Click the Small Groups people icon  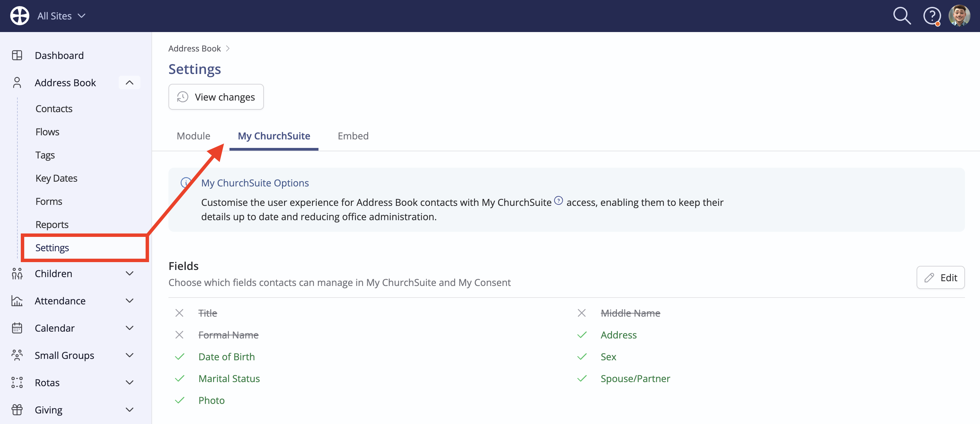pyautogui.click(x=17, y=355)
